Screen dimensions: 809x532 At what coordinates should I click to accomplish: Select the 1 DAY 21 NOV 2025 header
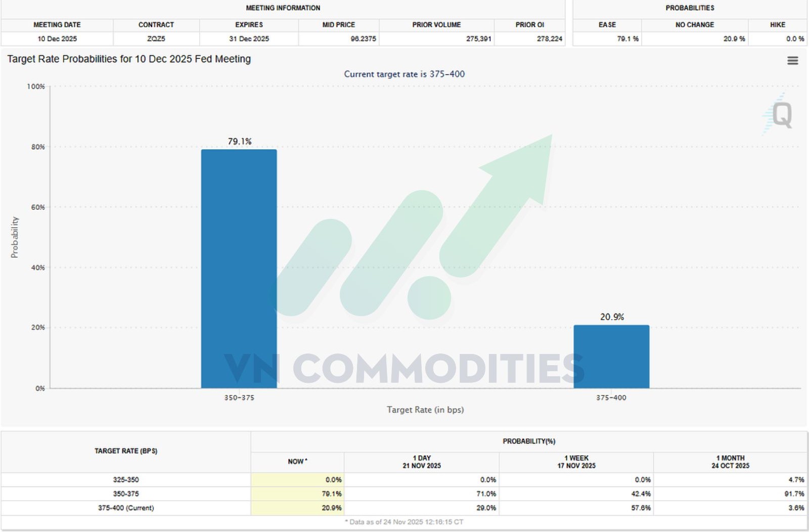421,462
